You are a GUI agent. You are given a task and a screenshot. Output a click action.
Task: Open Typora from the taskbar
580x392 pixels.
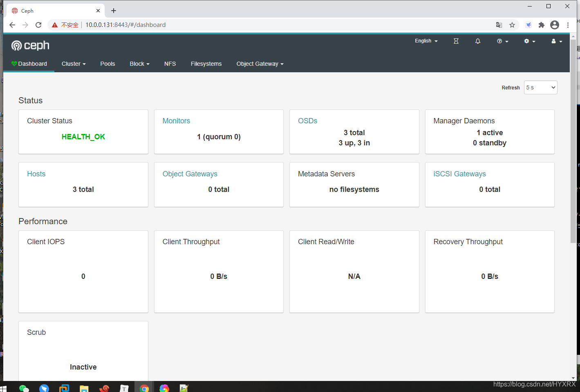(x=124, y=388)
